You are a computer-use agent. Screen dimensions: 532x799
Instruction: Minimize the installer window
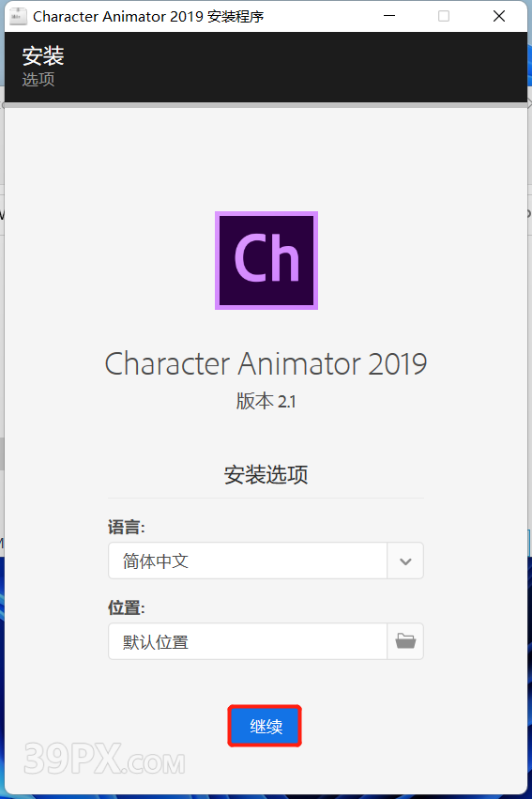click(389, 16)
